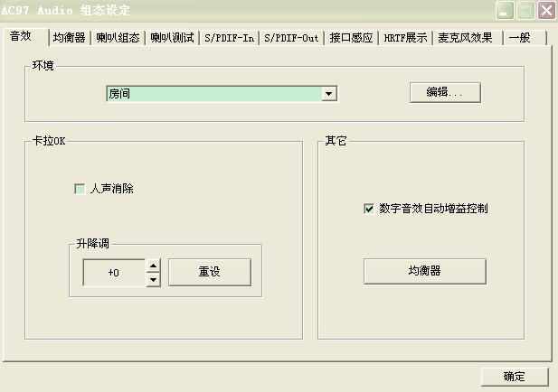Enable the 人声消除 checkbox
This screenshot has width=558, height=392.
click(x=80, y=189)
